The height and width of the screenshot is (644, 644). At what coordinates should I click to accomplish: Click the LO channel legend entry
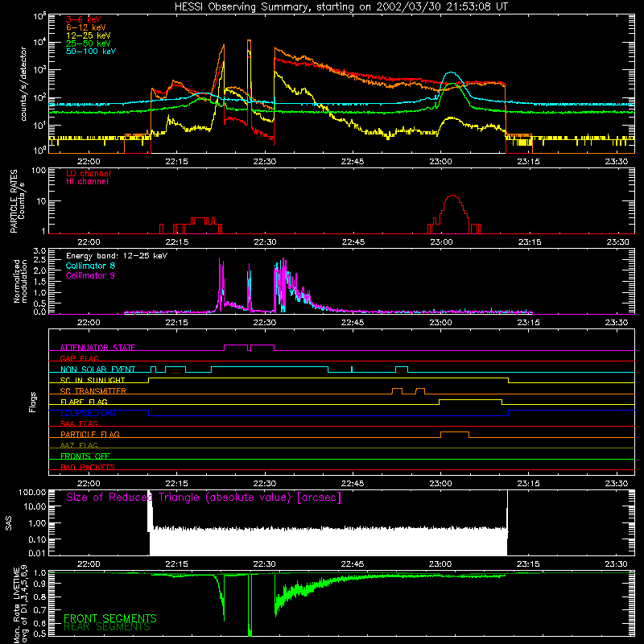pos(89,173)
